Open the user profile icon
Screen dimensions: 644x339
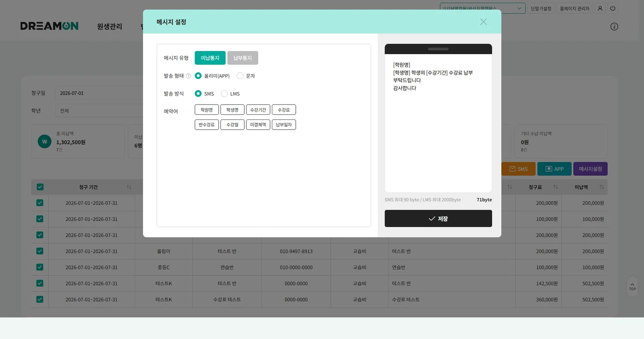pos(600,8)
